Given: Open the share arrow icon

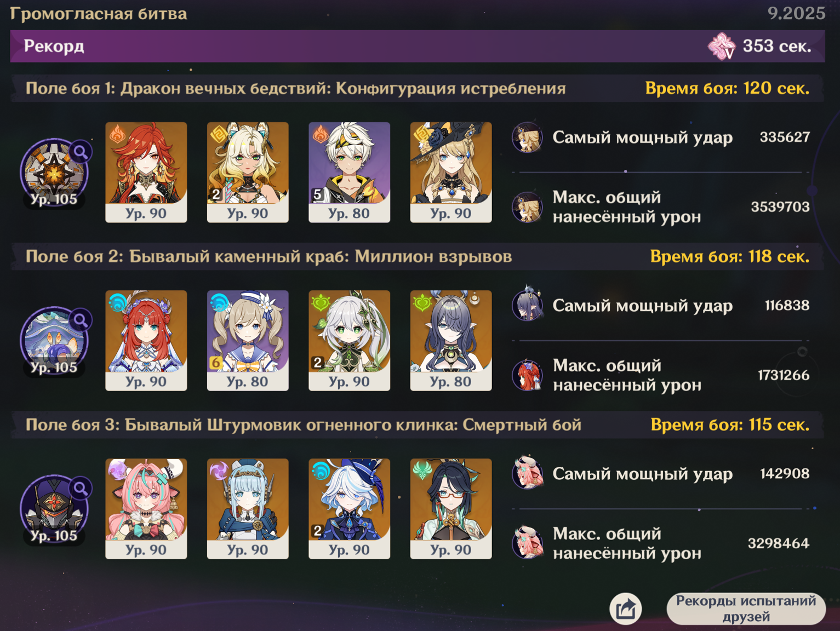Looking at the screenshot, I should pos(625,609).
